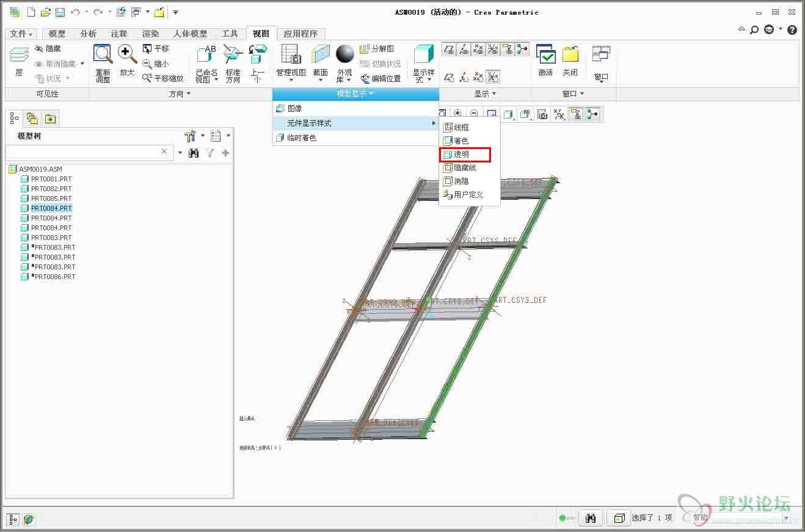
Task: Click Edit Position (编辑位置)
Action: point(381,78)
